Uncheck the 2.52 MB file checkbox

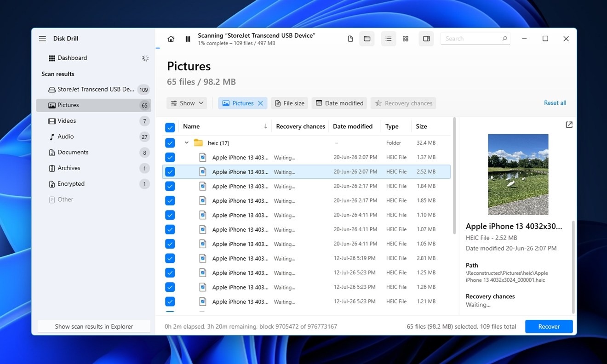[170, 172]
